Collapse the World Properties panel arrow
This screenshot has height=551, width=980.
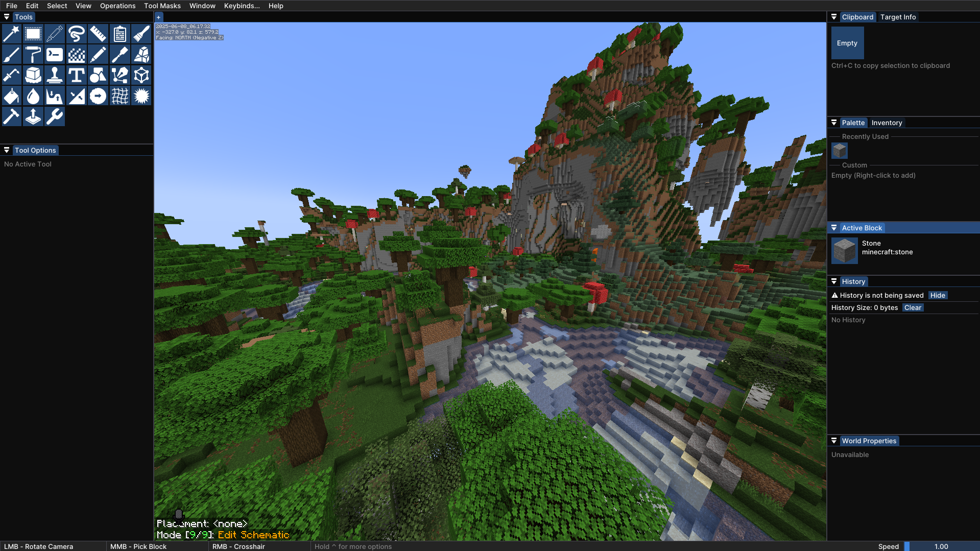pyautogui.click(x=834, y=441)
